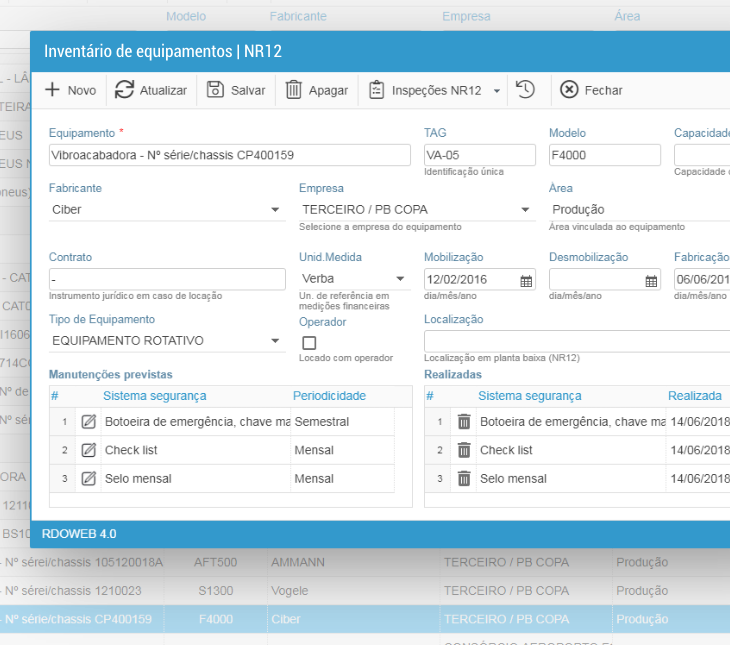The width and height of the screenshot is (730, 645).
Task: Focus the TAG field VA-05
Action: tap(480, 155)
